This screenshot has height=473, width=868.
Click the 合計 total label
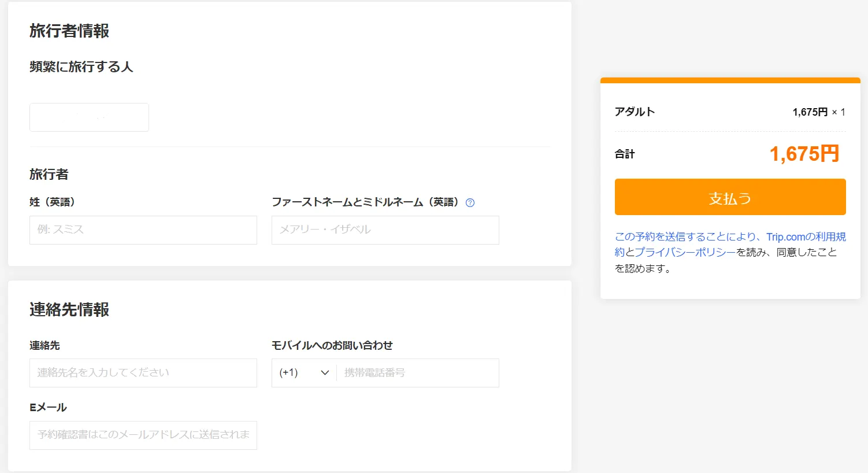pyautogui.click(x=625, y=154)
